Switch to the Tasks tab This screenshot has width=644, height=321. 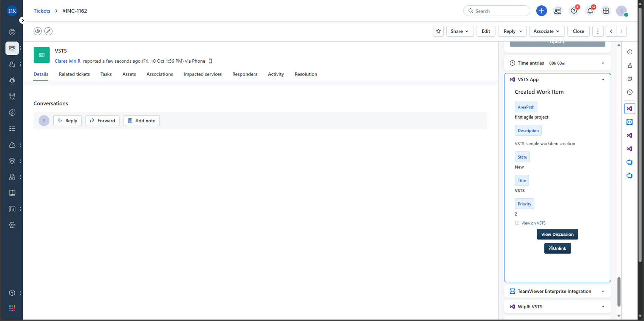click(x=106, y=74)
